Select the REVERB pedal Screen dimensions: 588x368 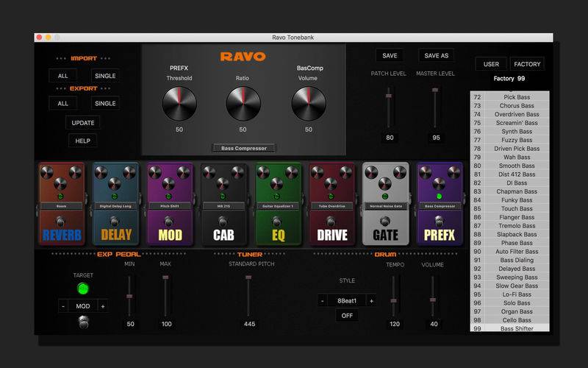[x=62, y=204]
